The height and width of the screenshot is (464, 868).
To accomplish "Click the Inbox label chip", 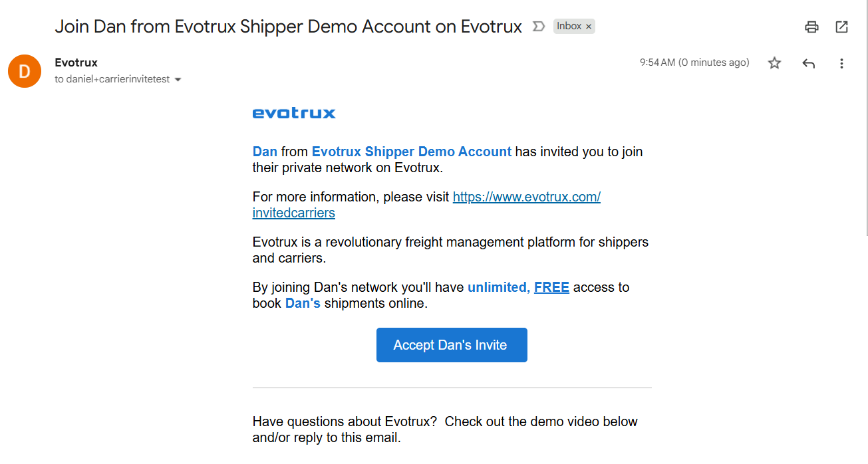I will pos(569,27).
